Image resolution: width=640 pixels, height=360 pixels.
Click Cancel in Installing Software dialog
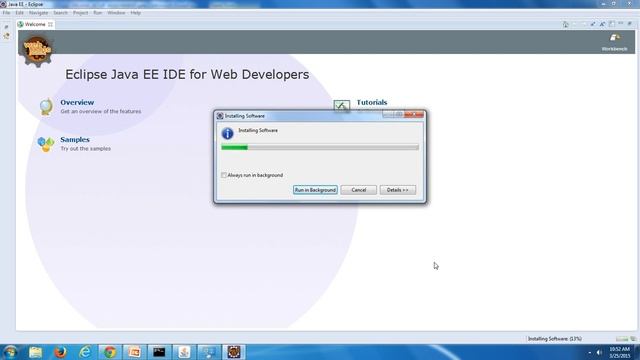(x=359, y=190)
